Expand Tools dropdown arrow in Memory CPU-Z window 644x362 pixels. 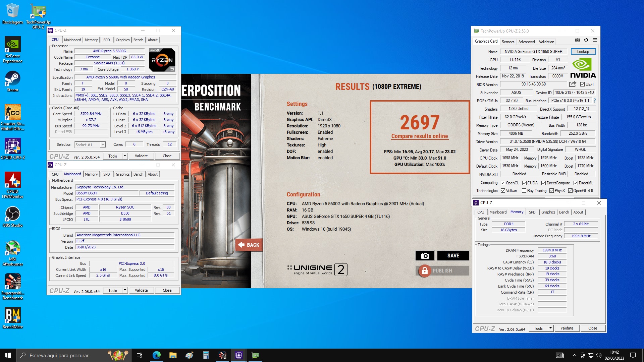[550, 328]
